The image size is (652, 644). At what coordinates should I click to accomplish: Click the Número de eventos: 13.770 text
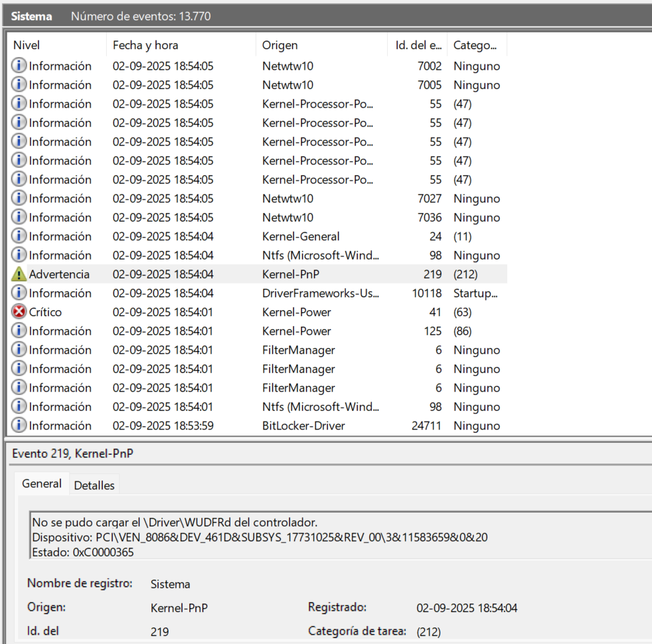click(x=141, y=16)
